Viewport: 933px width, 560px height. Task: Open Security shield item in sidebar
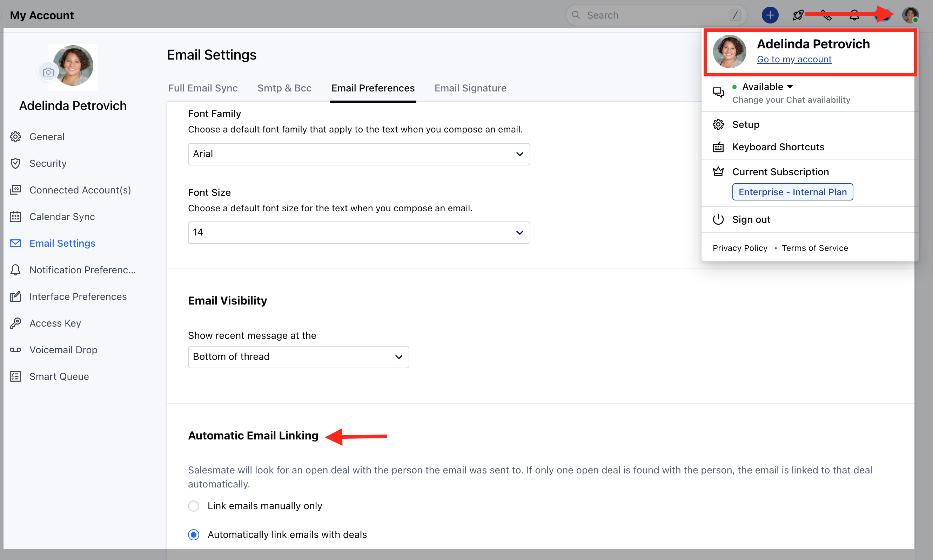coord(48,163)
